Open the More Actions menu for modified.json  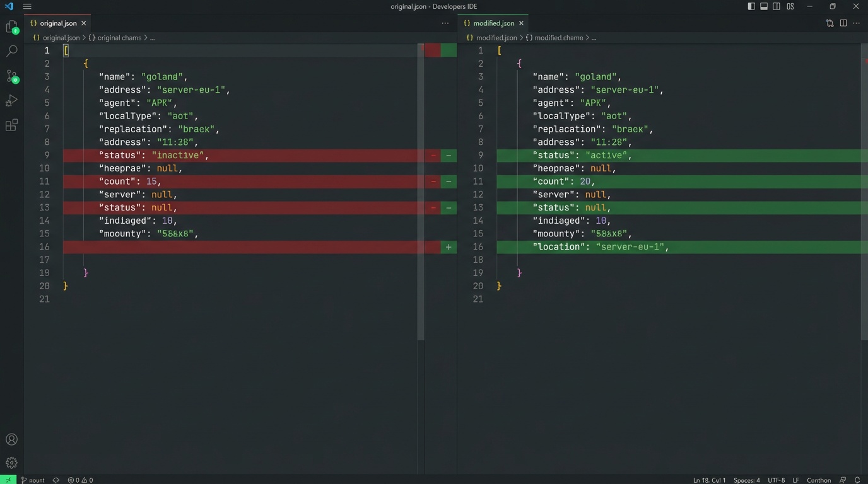click(x=856, y=23)
